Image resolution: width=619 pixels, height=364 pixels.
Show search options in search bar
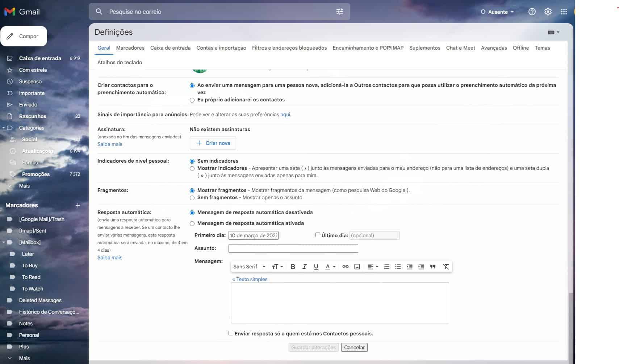point(339,12)
